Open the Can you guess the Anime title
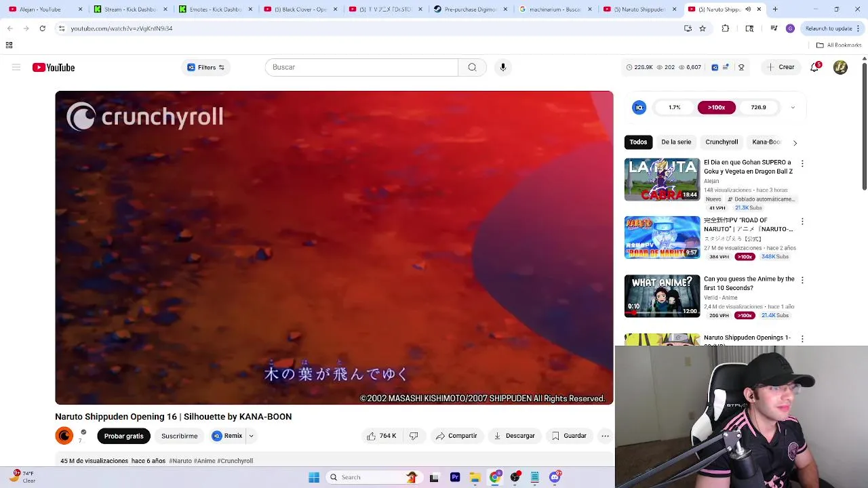Screen dimensions: 868x488 pos(749,283)
